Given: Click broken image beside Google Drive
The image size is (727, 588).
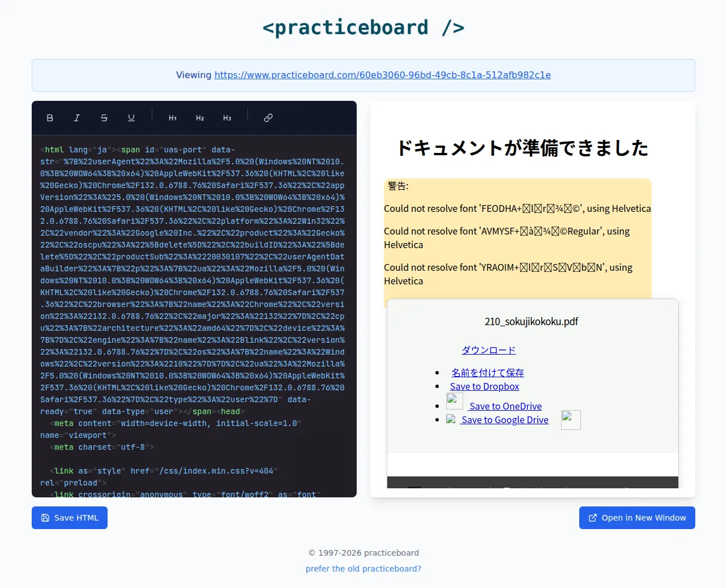Looking at the screenshot, I should (571, 420).
